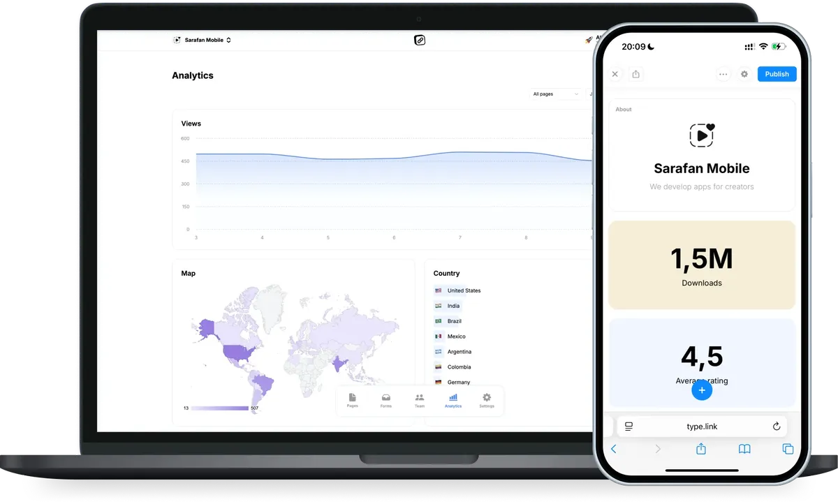The image size is (838, 504).
Task: Click the Sarafan Mobile workspace logo icon
Action: click(177, 40)
